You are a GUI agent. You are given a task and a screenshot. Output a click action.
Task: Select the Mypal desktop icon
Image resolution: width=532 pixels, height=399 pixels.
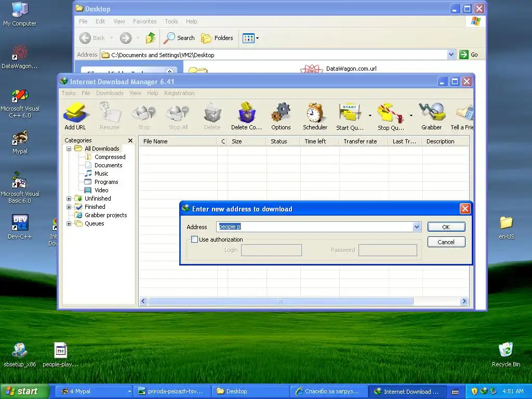[20, 142]
